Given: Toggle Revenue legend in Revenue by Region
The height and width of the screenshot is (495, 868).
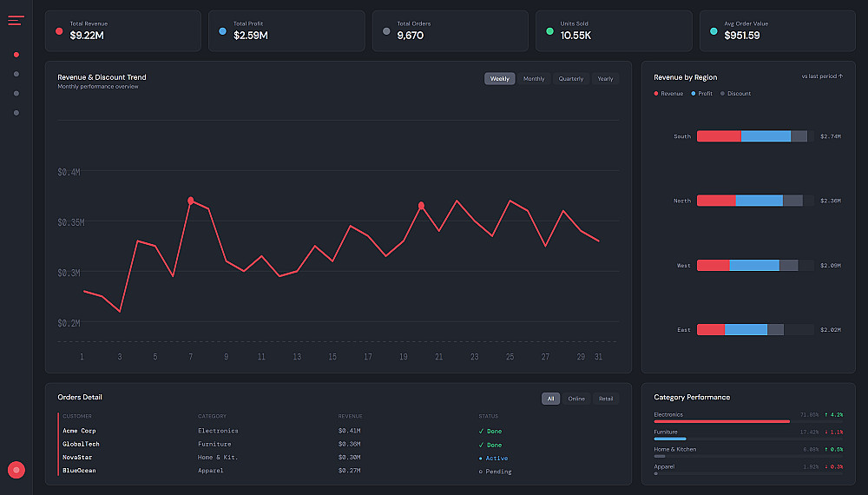Looking at the screenshot, I should pyautogui.click(x=668, y=94).
